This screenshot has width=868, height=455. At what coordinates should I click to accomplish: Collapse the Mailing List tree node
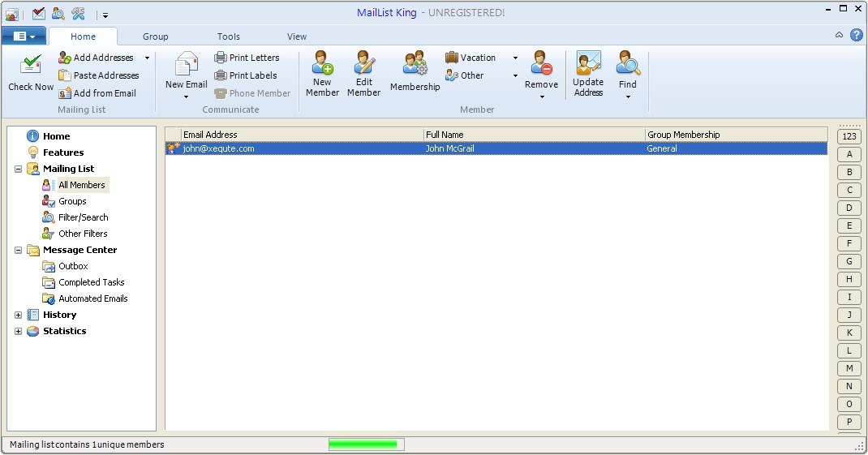coord(19,169)
